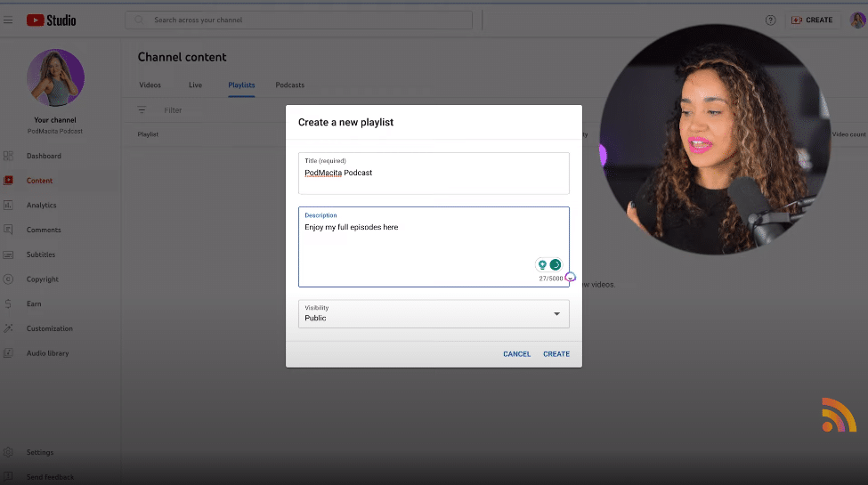Click the playlist Description text area

click(x=434, y=247)
